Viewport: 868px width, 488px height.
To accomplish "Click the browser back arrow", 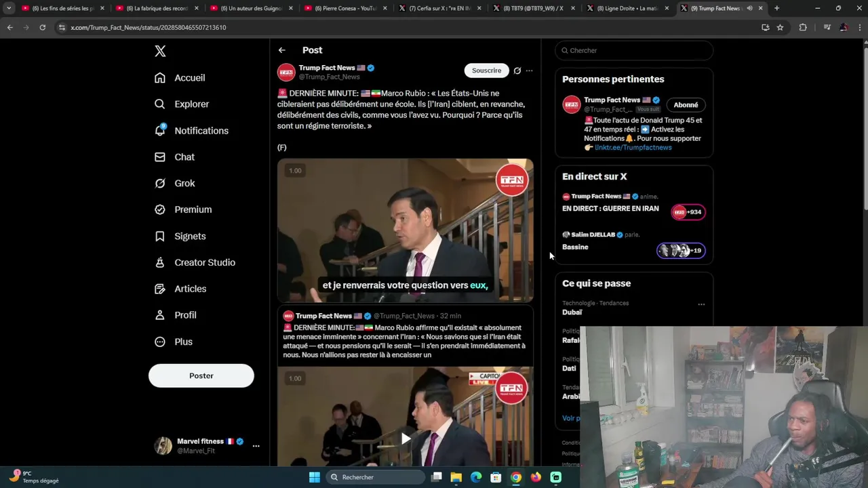I will [x=10, y=27].
